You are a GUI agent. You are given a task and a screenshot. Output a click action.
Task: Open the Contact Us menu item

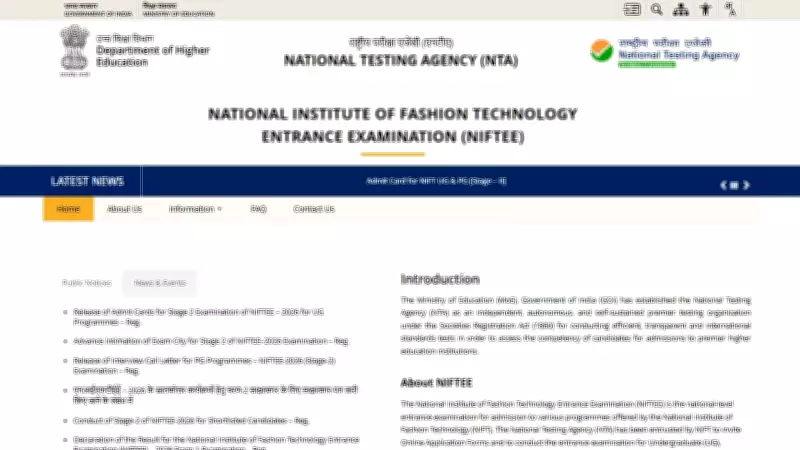pos(314,209)
